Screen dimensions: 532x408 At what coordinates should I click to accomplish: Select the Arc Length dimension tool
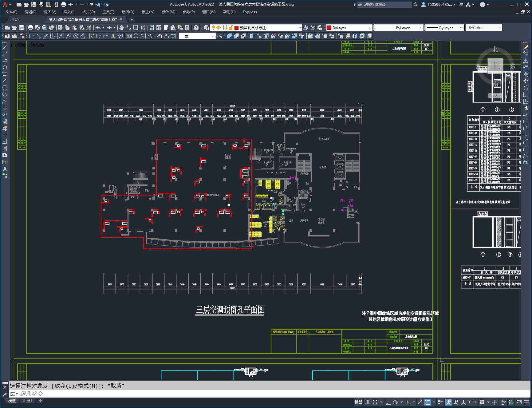pyautogui.click(x=46, y=36)
